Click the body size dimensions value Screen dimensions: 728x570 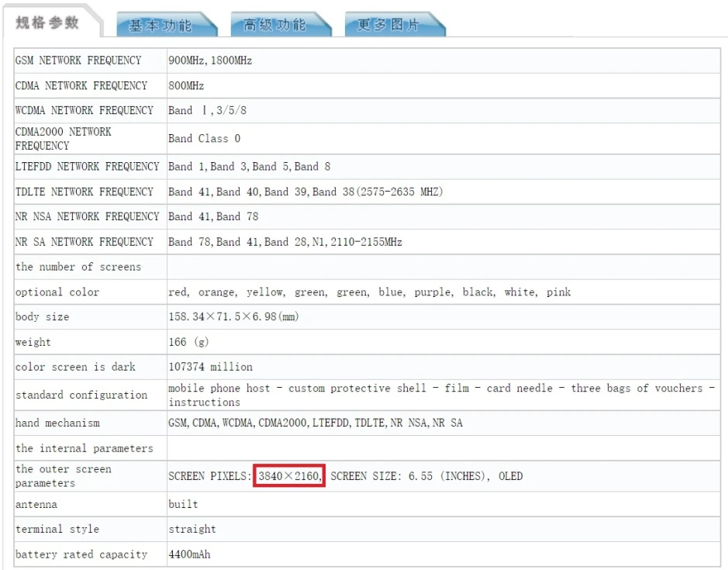click(x=233, y=317)
